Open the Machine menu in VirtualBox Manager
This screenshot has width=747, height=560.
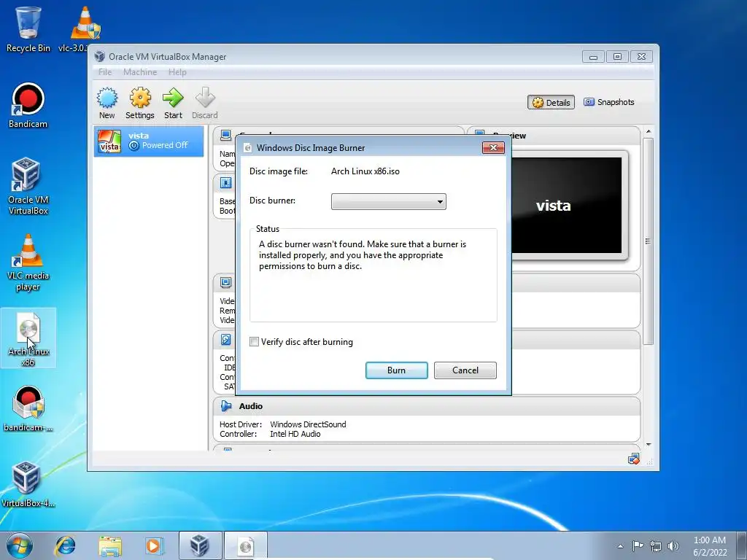139,72
